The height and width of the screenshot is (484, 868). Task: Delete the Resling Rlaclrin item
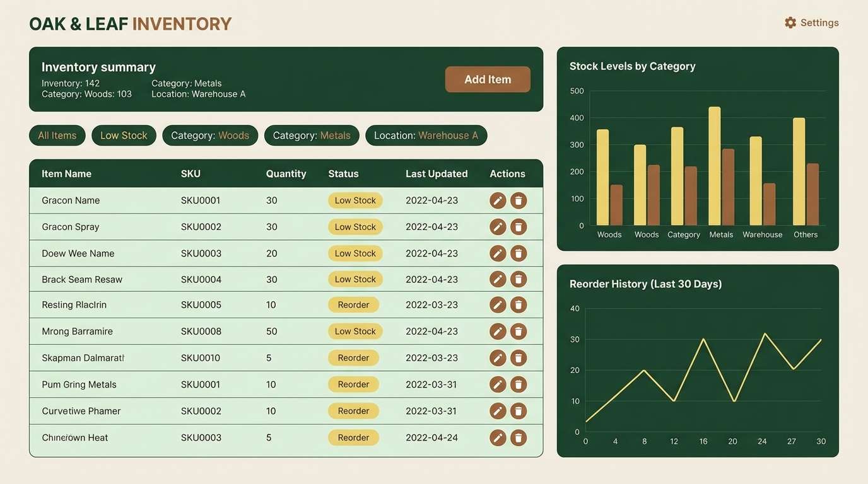coord(518,304)
